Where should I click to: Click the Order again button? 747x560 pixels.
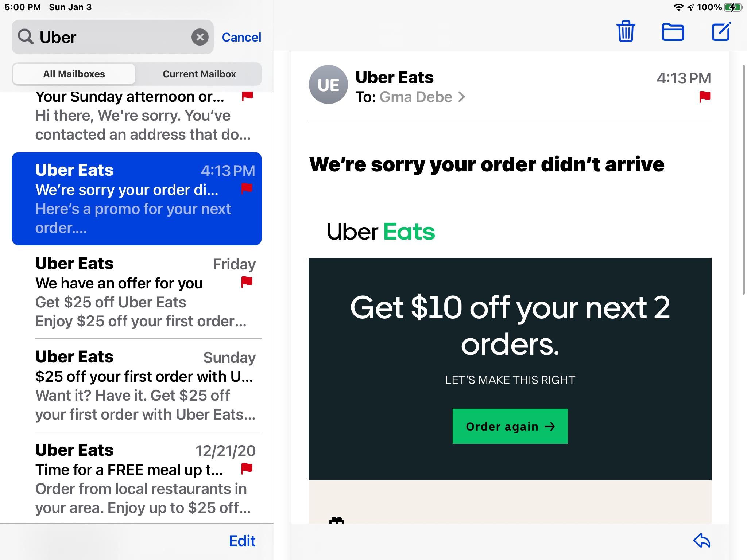[510, 427]
